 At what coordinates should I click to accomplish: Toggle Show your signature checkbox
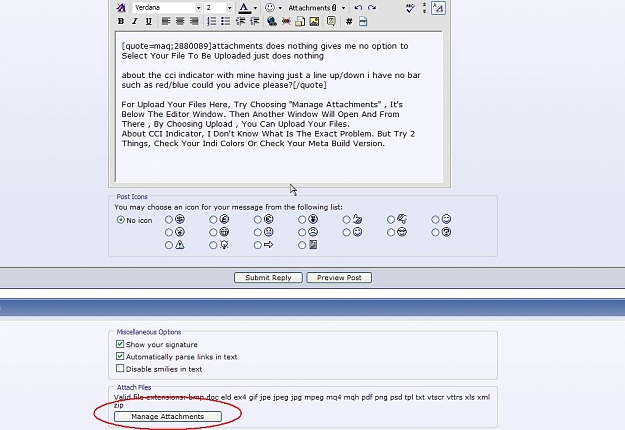pyautogui.click(x=120, y=344)
